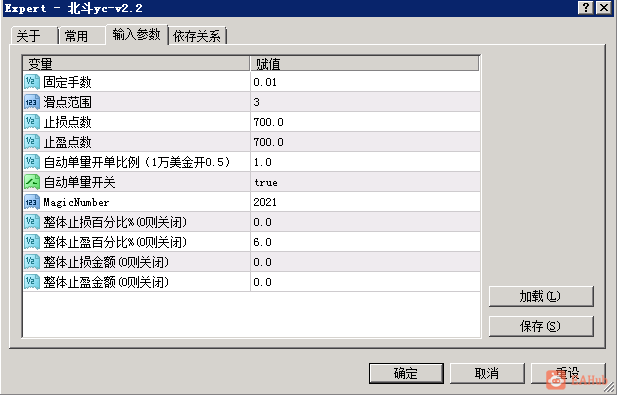Select the 止盈点数 variable name
The image size is (617, 395).
[x=67, y=142]
